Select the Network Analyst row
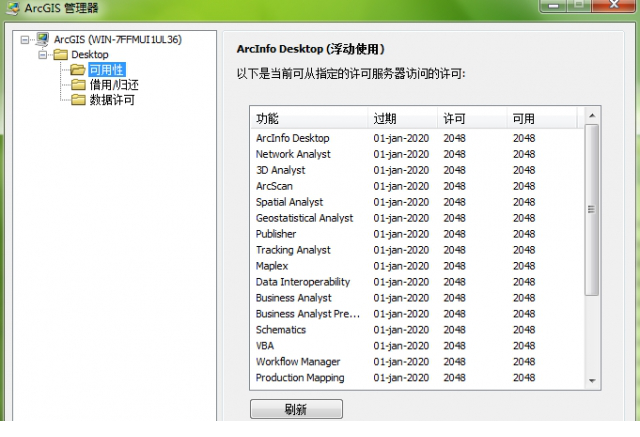 (417, 154)
